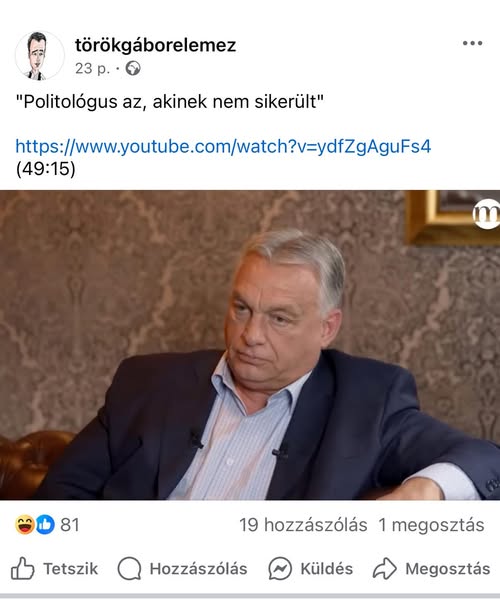Click the globe public visibility icon
500x600 pixels.
pos(133,69)
